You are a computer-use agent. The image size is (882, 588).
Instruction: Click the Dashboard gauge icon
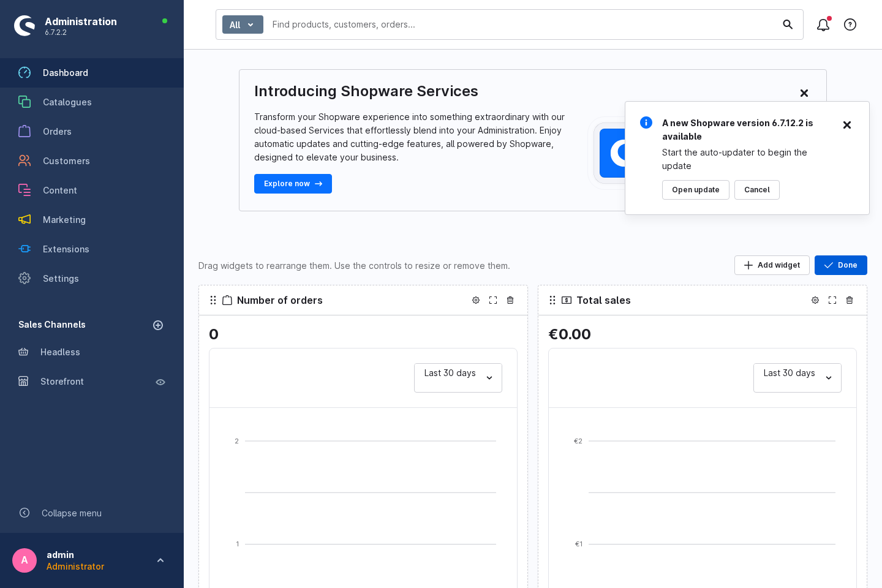[x=24, y=73]
